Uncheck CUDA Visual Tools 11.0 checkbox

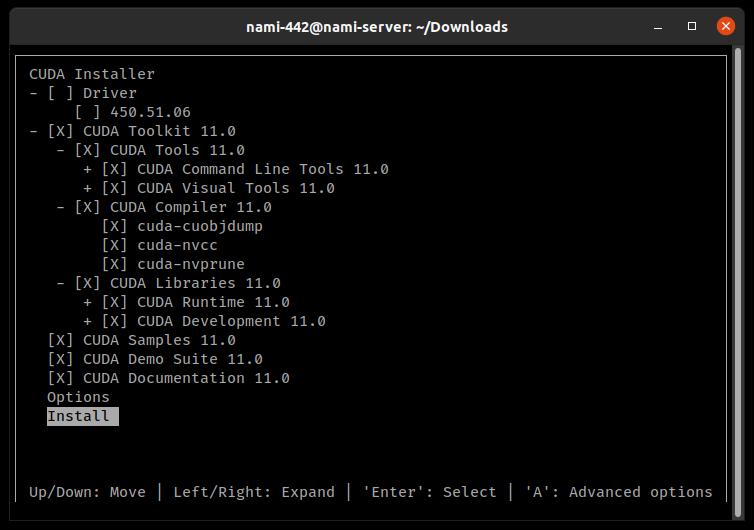click(114, 188)
